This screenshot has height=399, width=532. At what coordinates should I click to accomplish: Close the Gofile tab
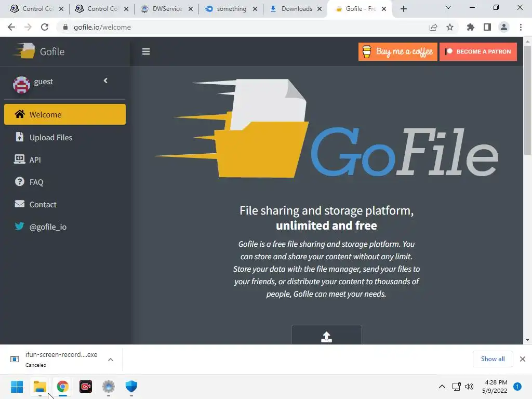(384, 9)
